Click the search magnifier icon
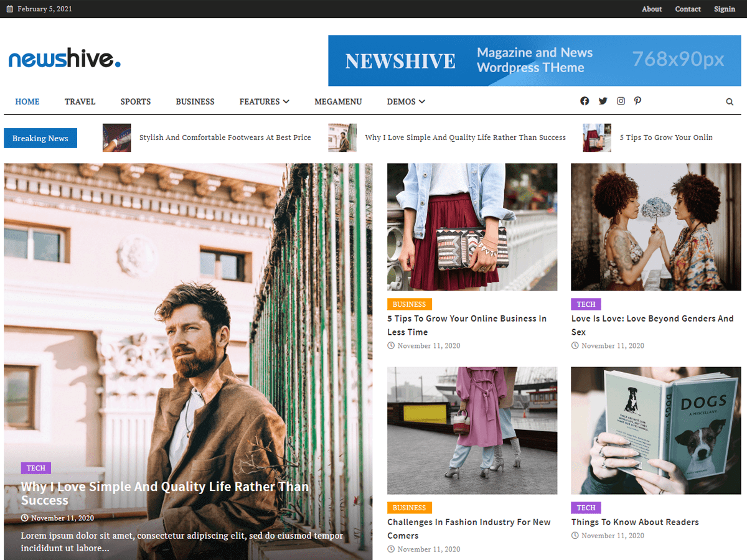 click(x=730, y=102)
